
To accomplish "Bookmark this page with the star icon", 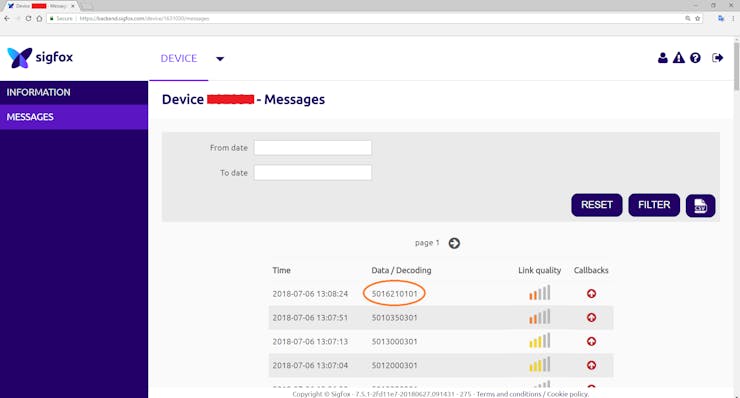I will tap(698, 18).
